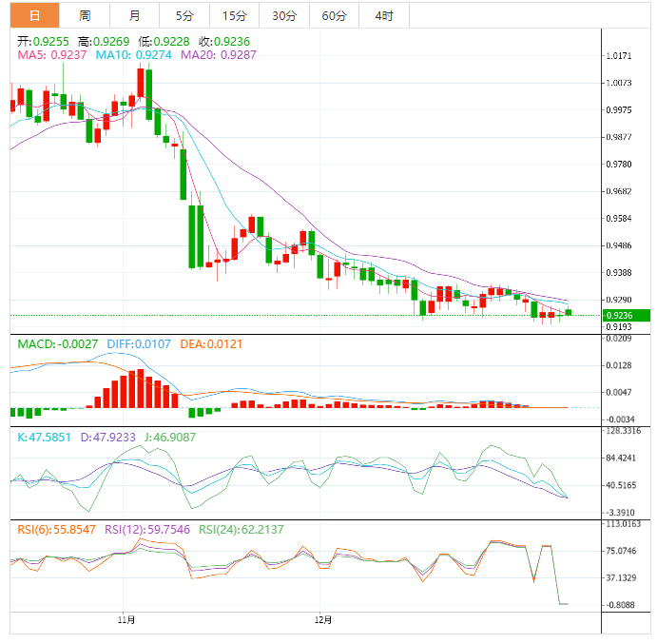Click the 1.0073 price axis label

[618, 83]
